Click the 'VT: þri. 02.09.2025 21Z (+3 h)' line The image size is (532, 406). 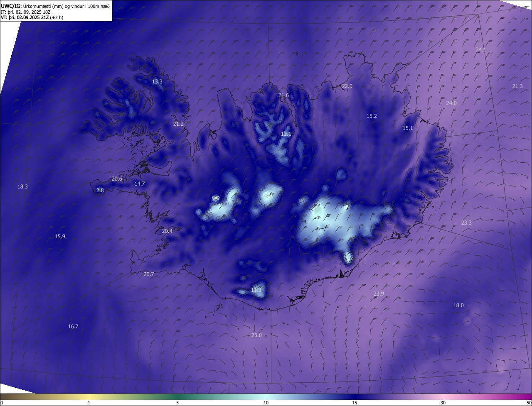(x=32, y=17)
